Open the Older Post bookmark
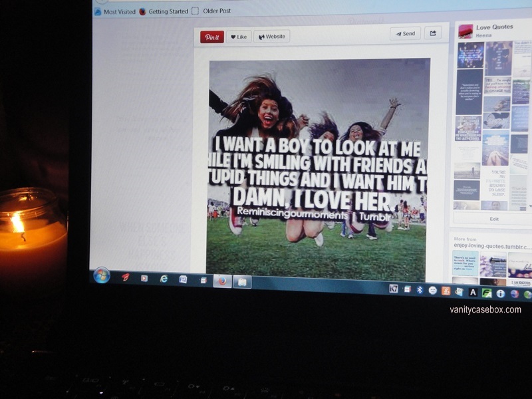 211,11
